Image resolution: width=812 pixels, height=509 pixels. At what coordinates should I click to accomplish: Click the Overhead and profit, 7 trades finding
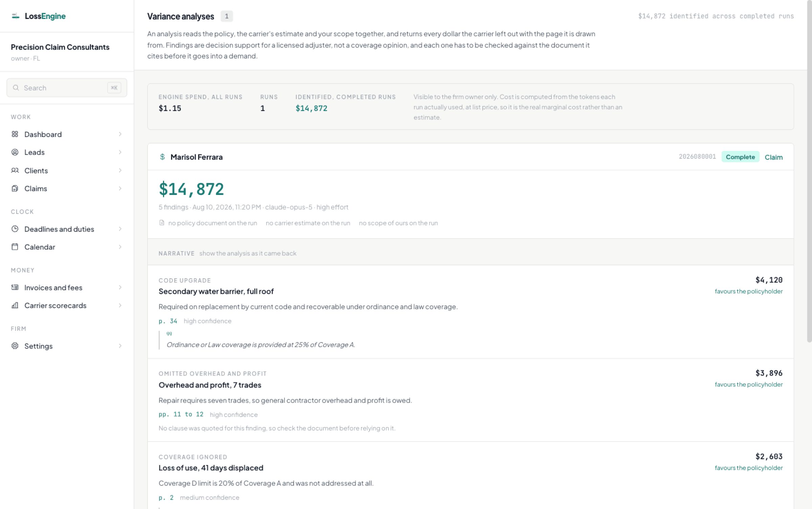click(210, 385)
